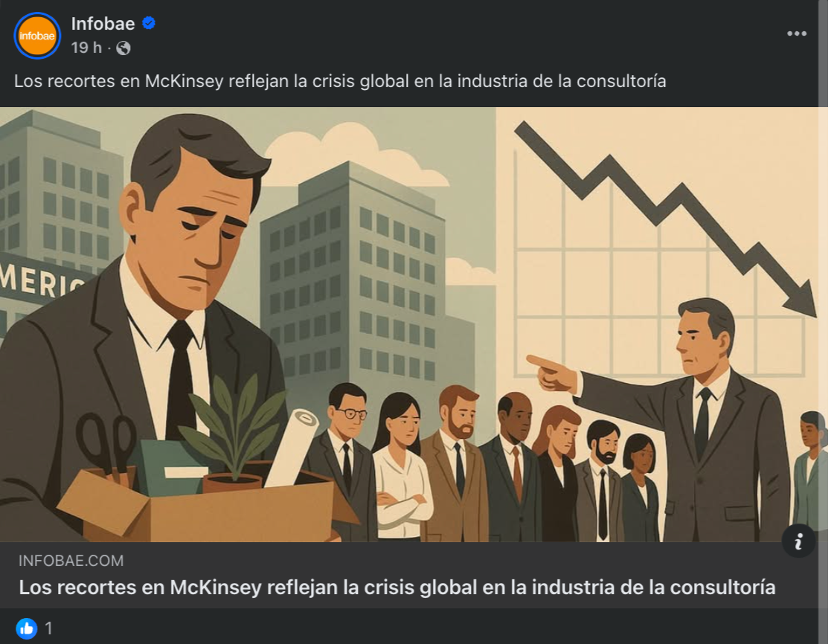Open the three-dot post options menu

(797, 34)
